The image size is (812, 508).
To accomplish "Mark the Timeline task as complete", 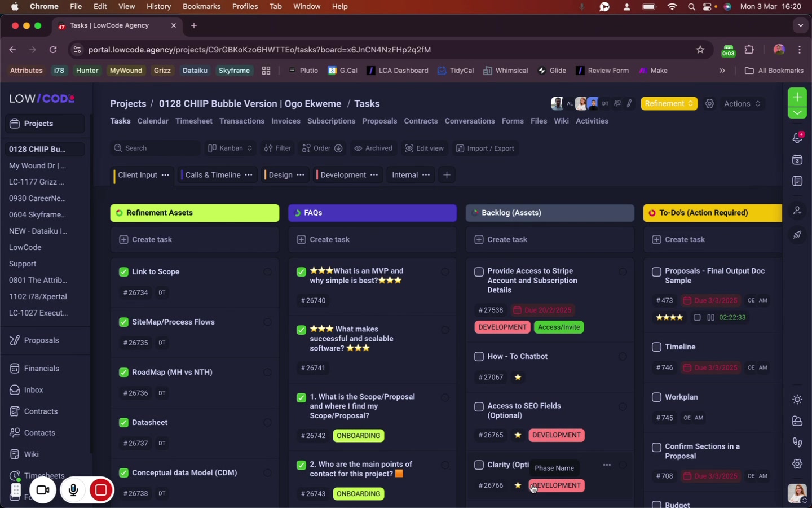I will click(x=656, y=347).
